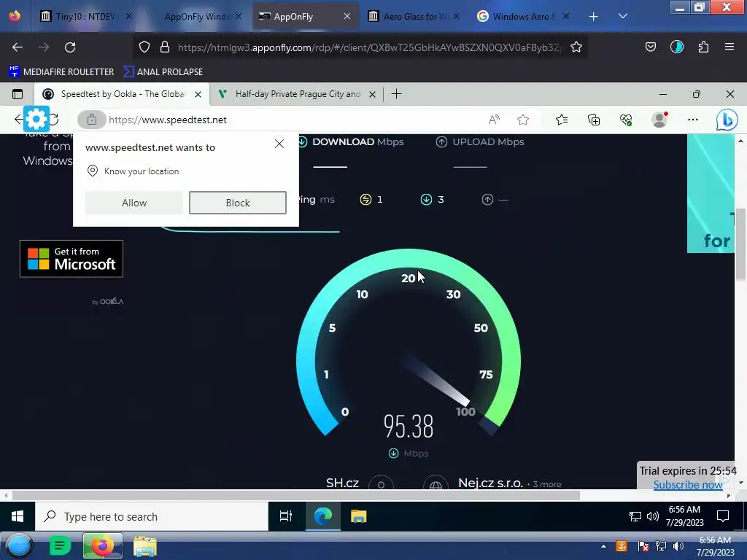Dismiss the location permission popup
Image resolution: width=747 pixels, height=560 pixels.
(x=279, y=144)
